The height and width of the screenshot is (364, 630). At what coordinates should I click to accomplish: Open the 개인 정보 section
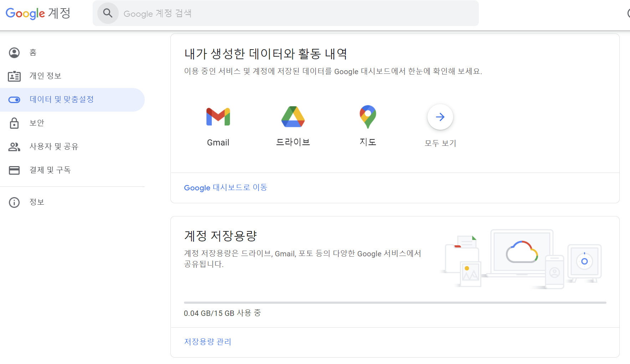coord(72,76)
